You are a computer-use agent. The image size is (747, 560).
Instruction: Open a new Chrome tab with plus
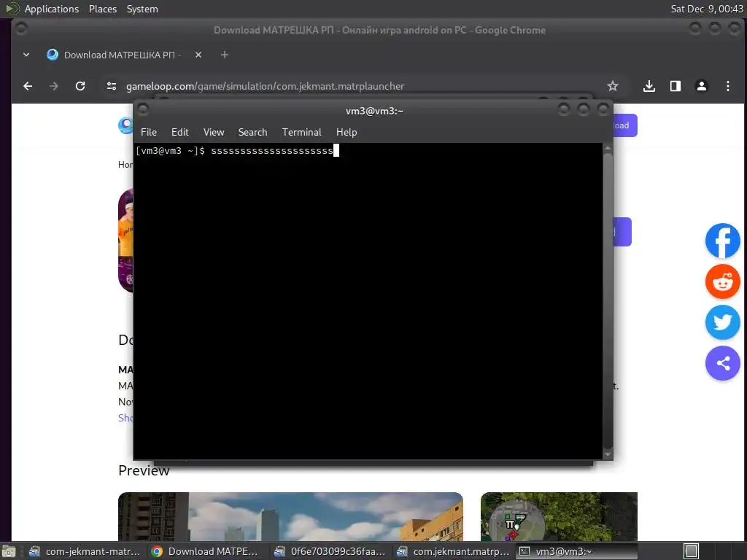pyautogui.click(x=225, y=55)
